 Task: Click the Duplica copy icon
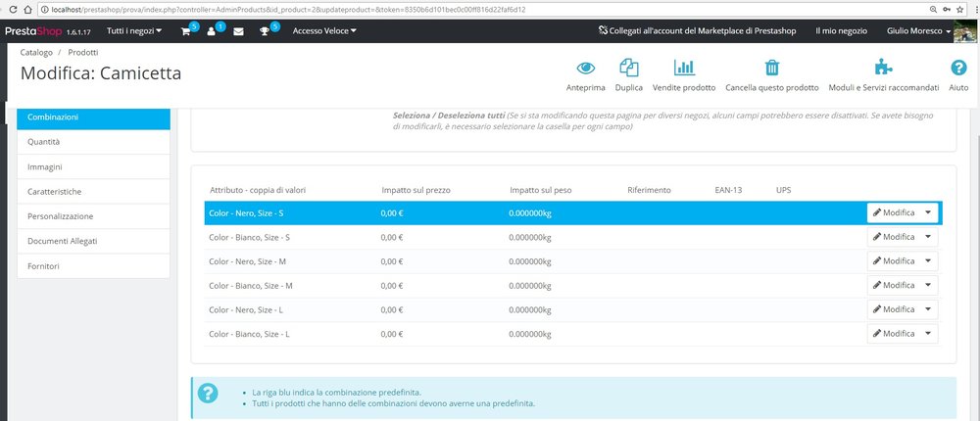pyautogui.click(x=629, y=68)
